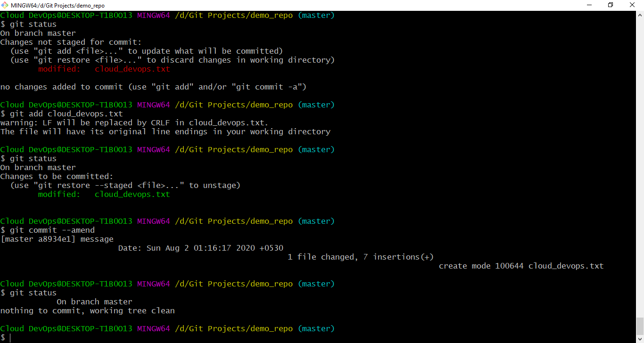Click the '1 file changed, 7 insertions(+)' summary
Screen dimensions: 644x343
click(x=361, y=257)
